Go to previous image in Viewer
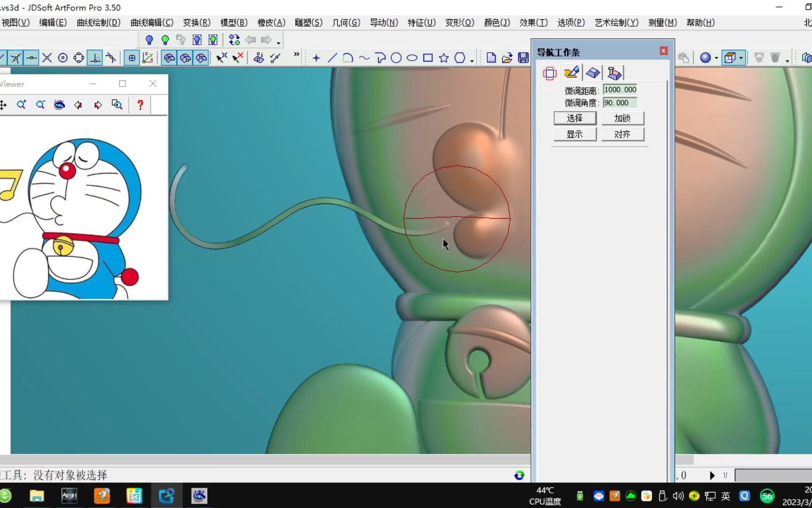This screenshot has width=812, height=508. point(78,104)
